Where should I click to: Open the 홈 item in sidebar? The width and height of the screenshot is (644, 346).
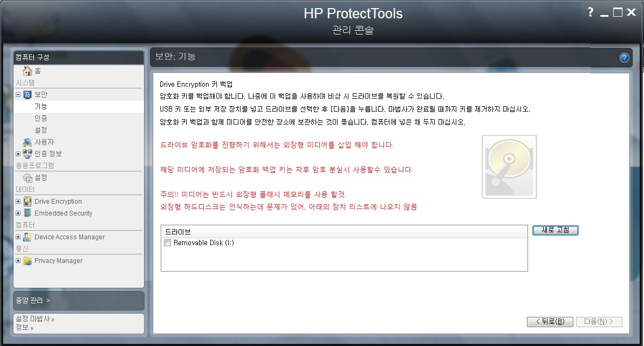[x=38, y=71]
